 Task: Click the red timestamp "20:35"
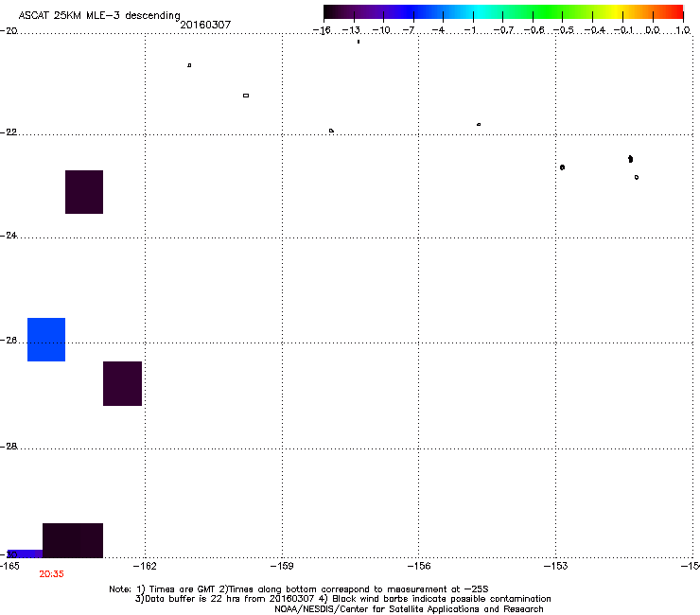click(x=51, y=574)
